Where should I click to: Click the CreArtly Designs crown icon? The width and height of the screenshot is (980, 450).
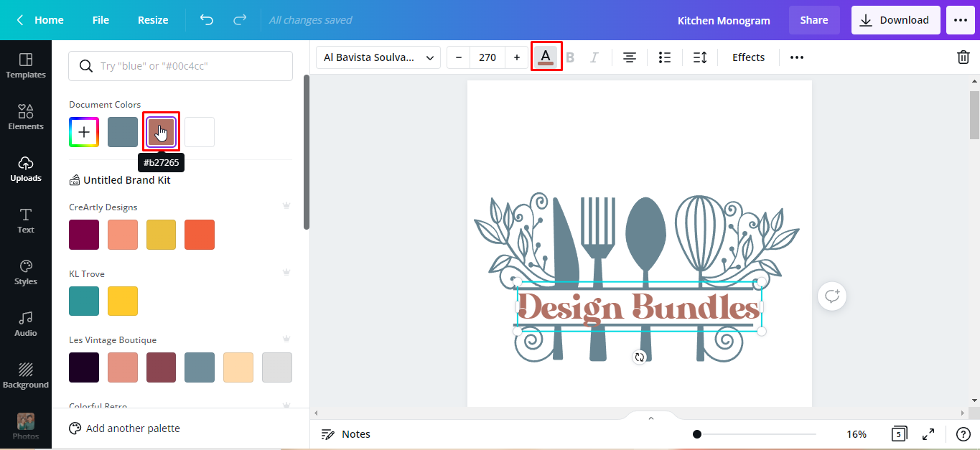(x=286, y=206)
